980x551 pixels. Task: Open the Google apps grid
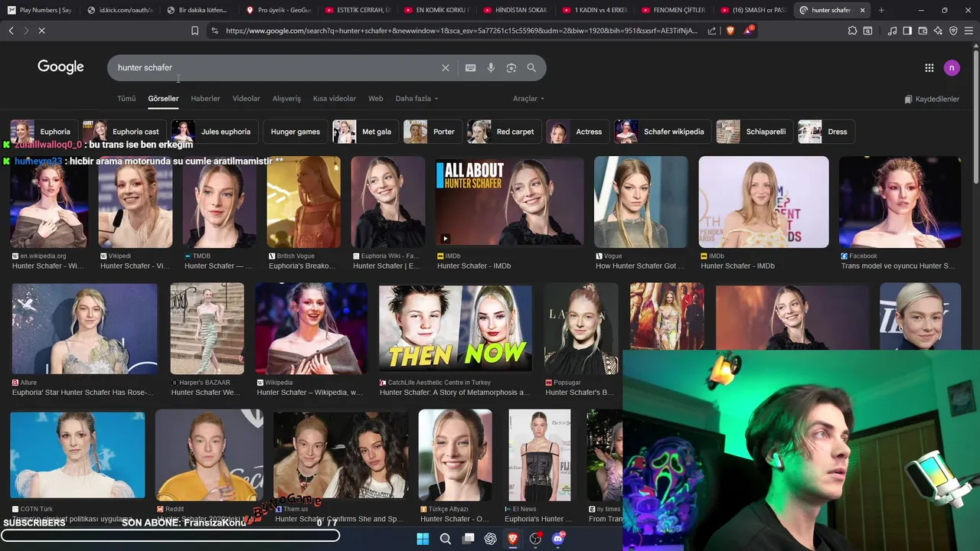[929, 68]
